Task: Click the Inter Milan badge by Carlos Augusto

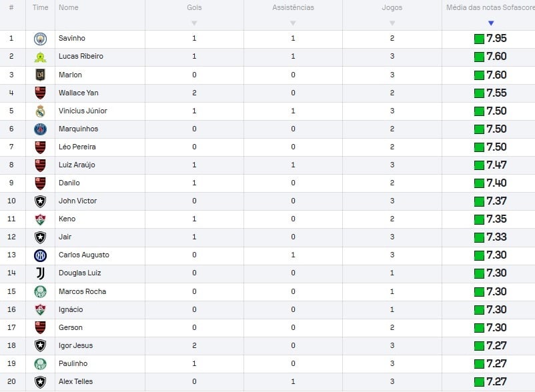Action: pos(40,255)
